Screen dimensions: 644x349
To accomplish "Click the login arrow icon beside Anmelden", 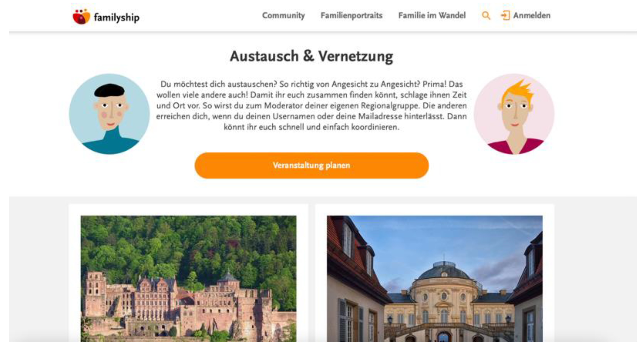I will point(505,15).
